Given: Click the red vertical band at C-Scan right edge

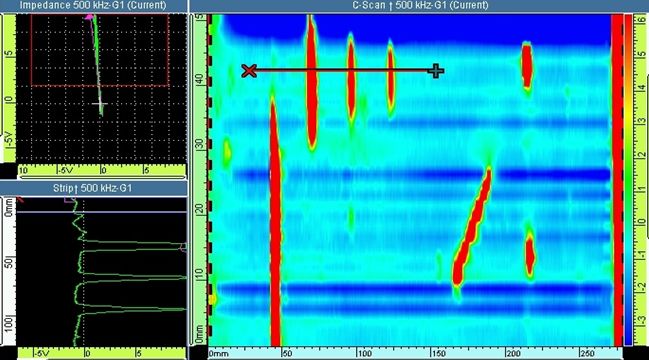Looking at the screenshot, I should [617, 180].
